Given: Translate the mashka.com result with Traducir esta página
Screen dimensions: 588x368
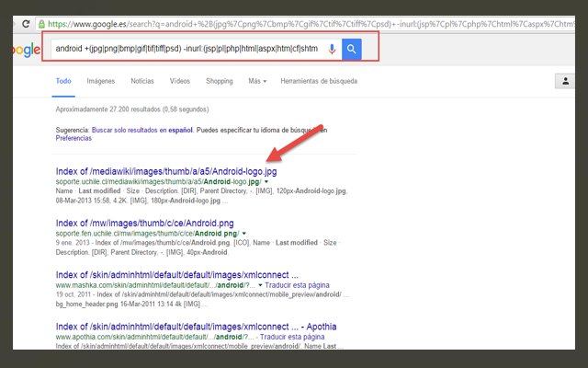Looking at the screenshot, I should point(297,285).
